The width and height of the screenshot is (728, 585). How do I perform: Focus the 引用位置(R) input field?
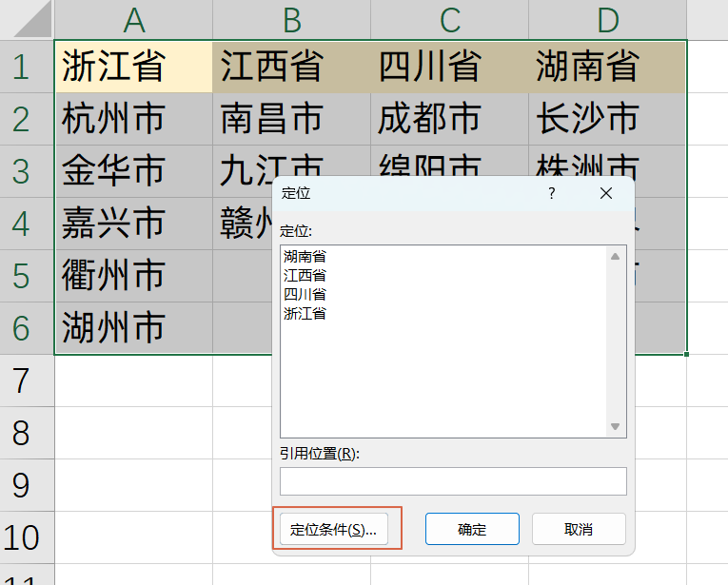coord(453,481)
